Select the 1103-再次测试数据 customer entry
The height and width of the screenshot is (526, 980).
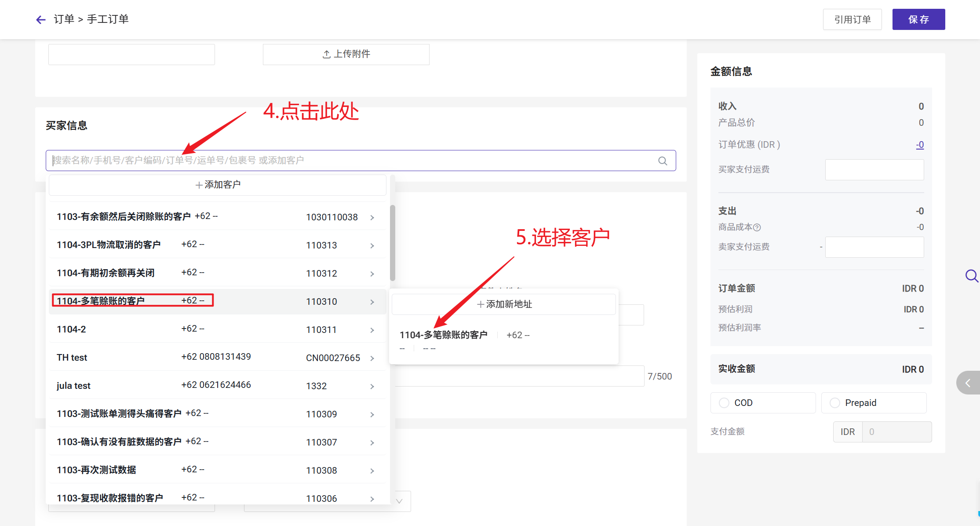(x=97, y=470)
